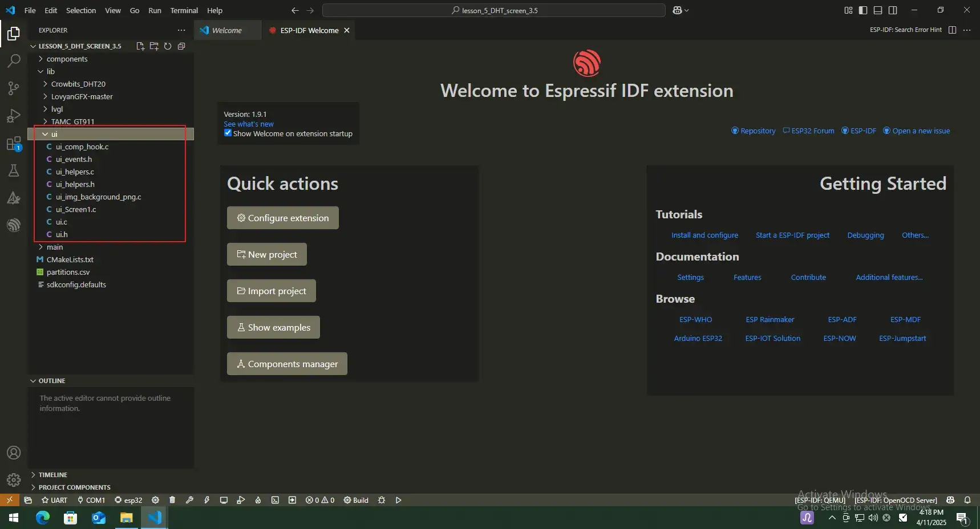Click the New File icon in Explorer
This screenshot has width=980, height=529.
(x=140, y=46)
